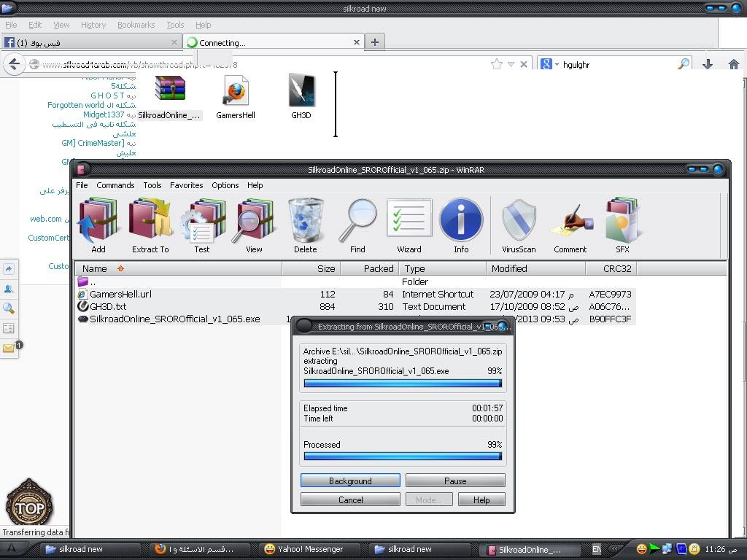
Task: Click the EN language indicator in taskbar
Action: pyautogui.click(x=597, y=549)
